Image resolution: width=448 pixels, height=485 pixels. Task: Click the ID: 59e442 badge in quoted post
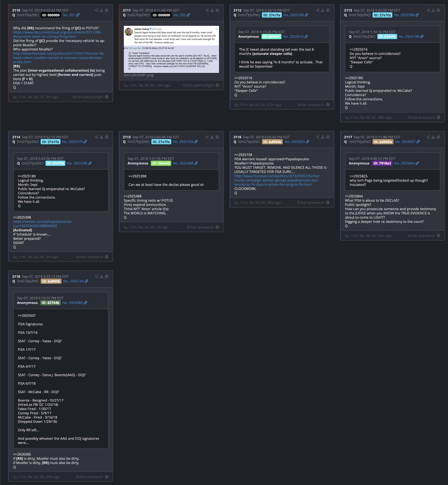click(x=161, y=163)
